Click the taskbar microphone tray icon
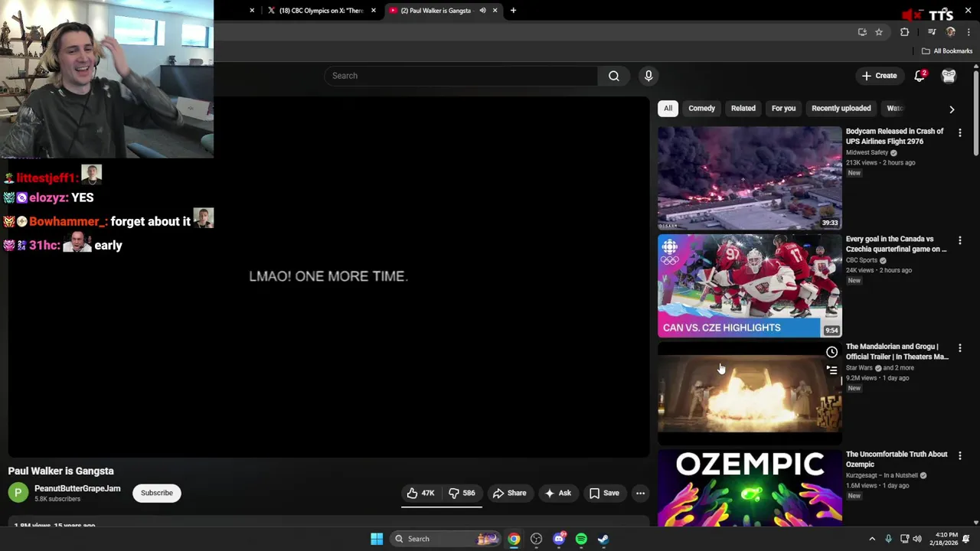 click(888, 539)
